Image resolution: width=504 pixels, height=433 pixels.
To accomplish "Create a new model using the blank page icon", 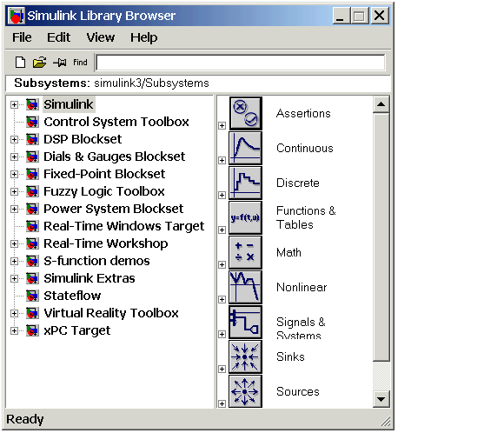I will coord(20,62).
